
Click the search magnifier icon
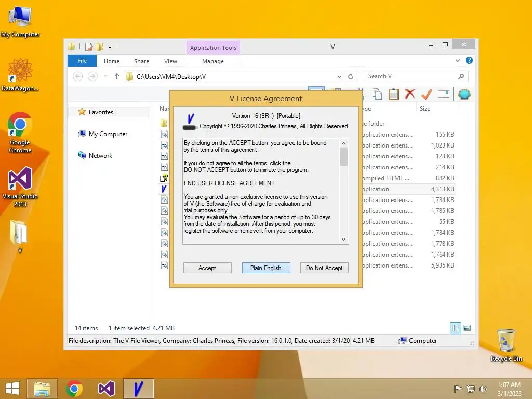click(461, 77)
